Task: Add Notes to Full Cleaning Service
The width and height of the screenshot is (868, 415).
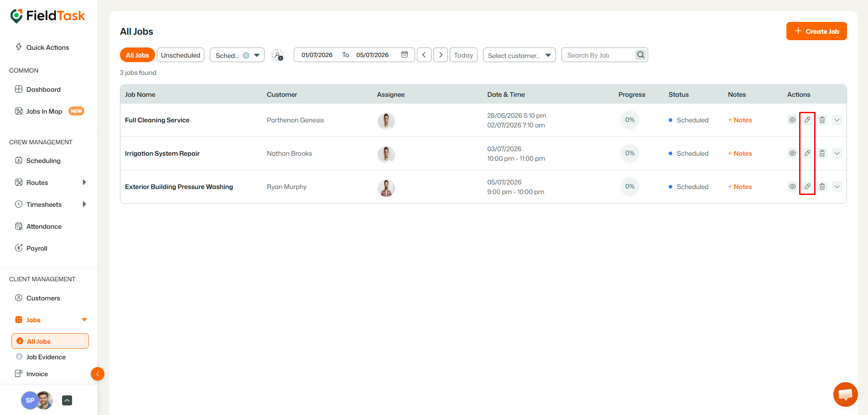Action: pyautogui.click(x=740, y=120)
